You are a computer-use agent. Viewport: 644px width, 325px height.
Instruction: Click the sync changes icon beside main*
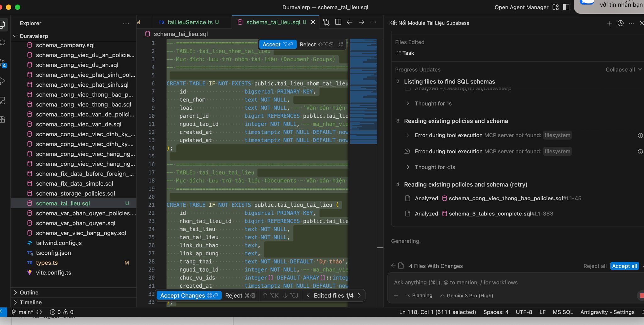(x=39, y=312)
